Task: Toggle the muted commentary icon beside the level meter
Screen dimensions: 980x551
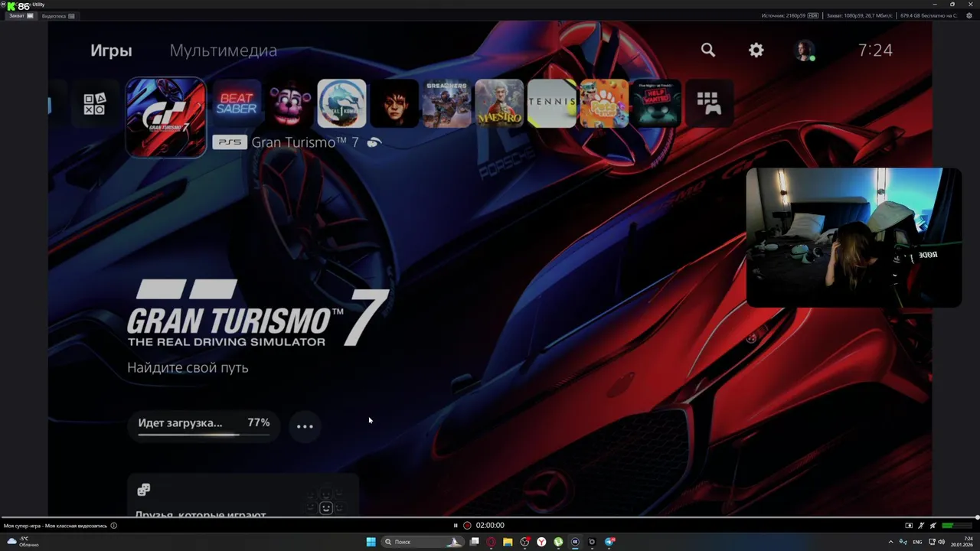Action: click(x=933, y=526)
